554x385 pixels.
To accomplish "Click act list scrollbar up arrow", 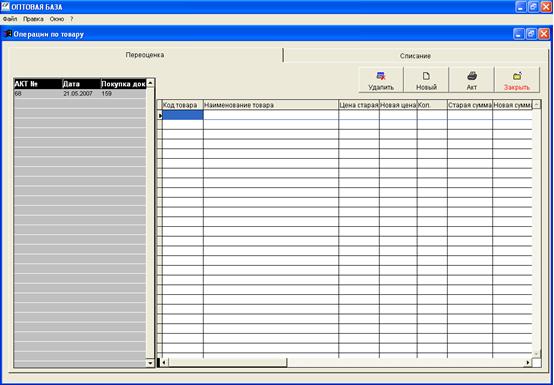I will (150, 83).
